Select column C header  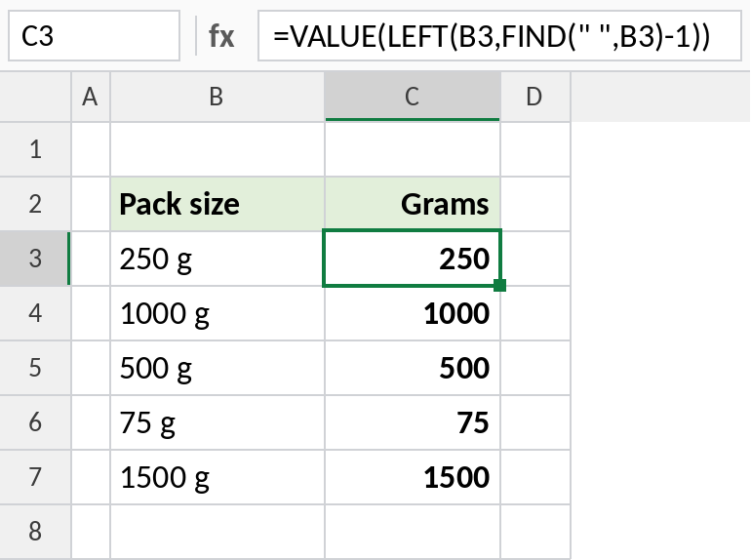[413, 97]
